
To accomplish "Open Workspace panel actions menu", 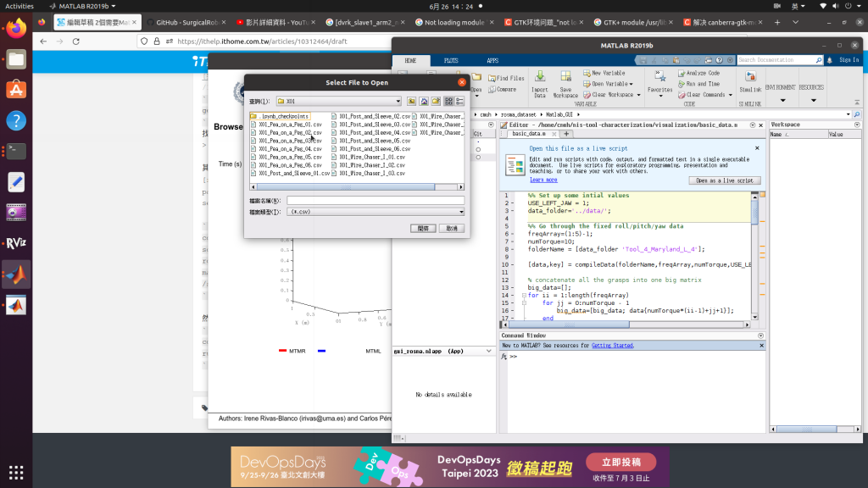I will (x=857, y=125).
